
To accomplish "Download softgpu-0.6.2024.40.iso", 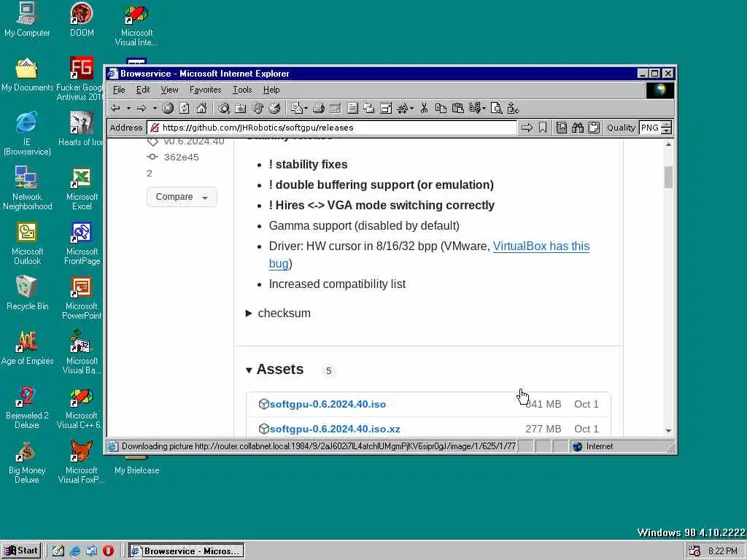I will point(328,404).
